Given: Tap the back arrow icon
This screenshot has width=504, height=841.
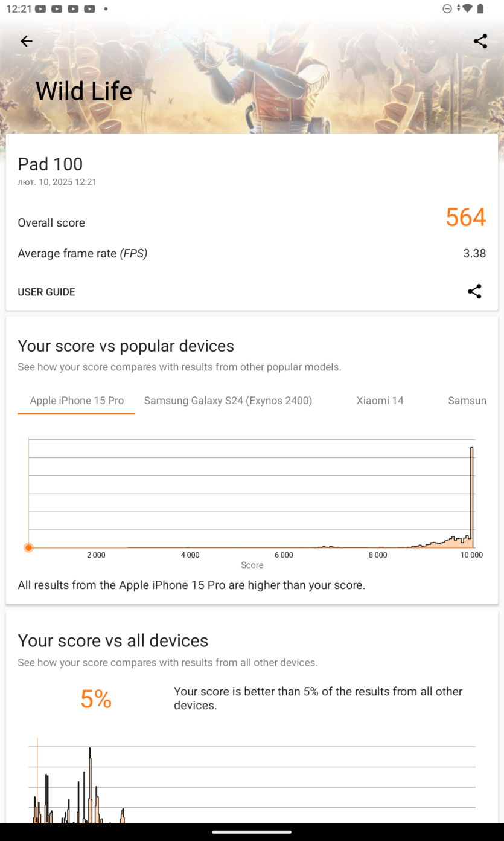Looking at the screenshot, I should coord(26,41).
